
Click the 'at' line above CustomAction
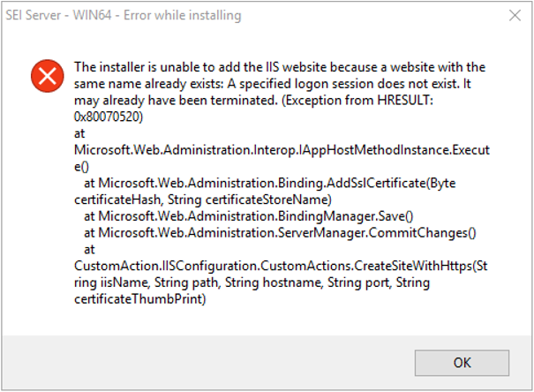(89, 250)
